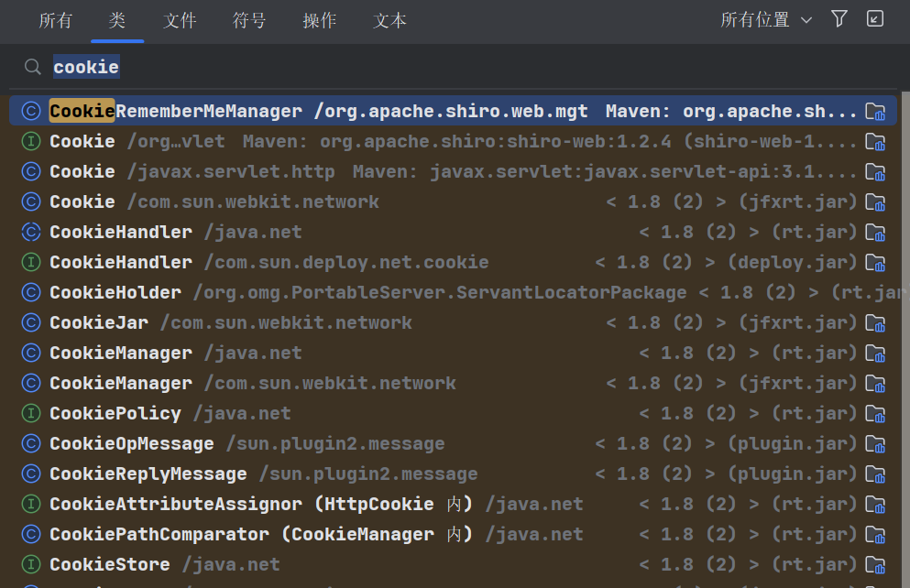Click the library folder icon on CookieJar row
Screen dimensions: 910x588
pos(874,322)
